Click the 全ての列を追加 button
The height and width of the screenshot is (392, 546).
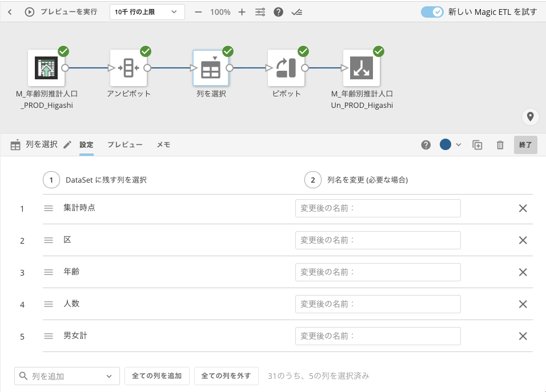point(156,376)
